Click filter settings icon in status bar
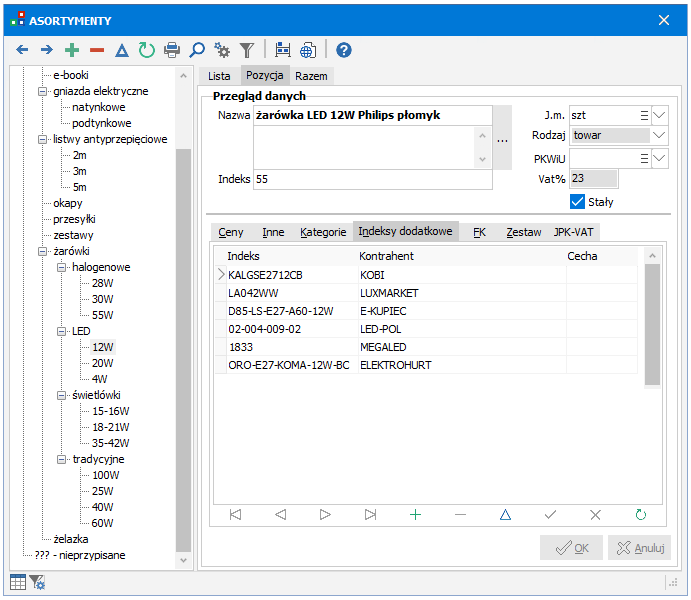The image size is (691, 600). (x=37, y=582)
